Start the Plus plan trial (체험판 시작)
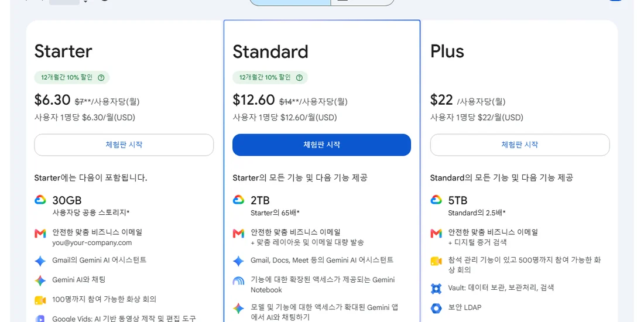Viewport: 644px width, 322px height. pos(519,145)
